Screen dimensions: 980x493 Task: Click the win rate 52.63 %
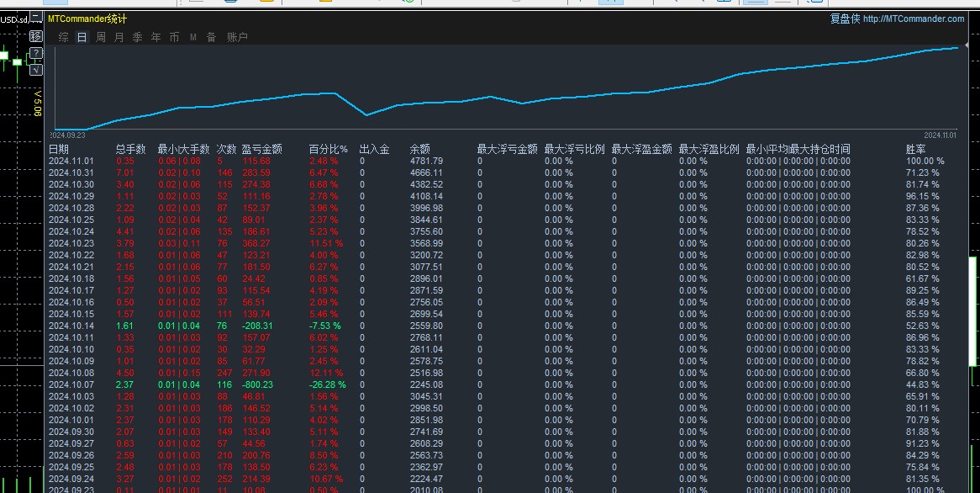(923, 326)
